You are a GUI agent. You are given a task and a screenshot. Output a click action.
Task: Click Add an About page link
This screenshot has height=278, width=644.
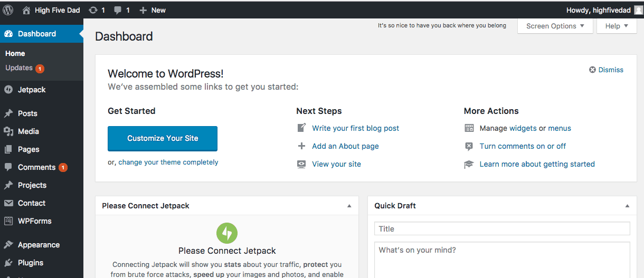[x=345, y=146]
